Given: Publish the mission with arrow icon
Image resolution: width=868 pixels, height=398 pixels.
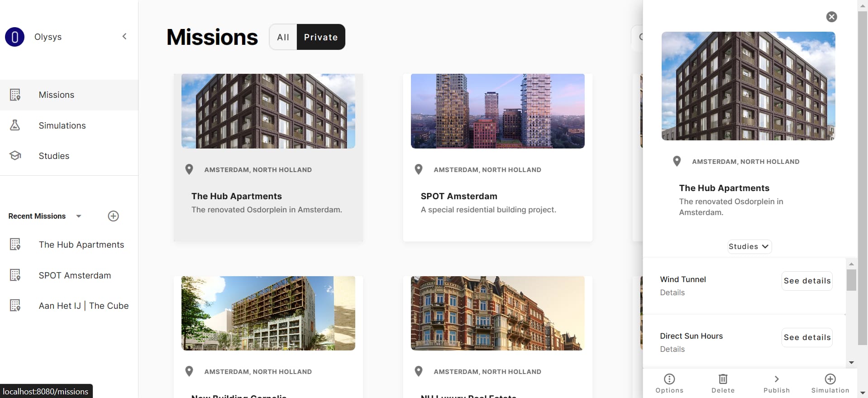Looking at the screenshot, I should point(777,379).
